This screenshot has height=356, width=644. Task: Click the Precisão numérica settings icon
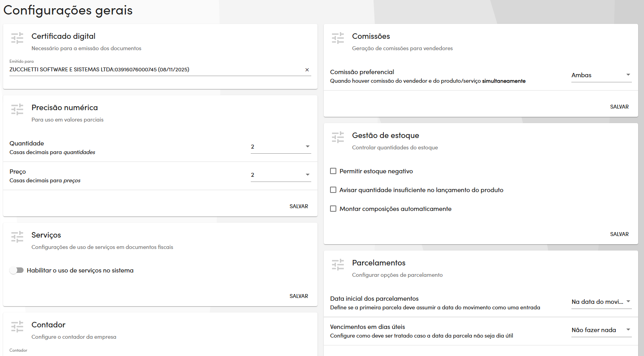click(17, 109)
